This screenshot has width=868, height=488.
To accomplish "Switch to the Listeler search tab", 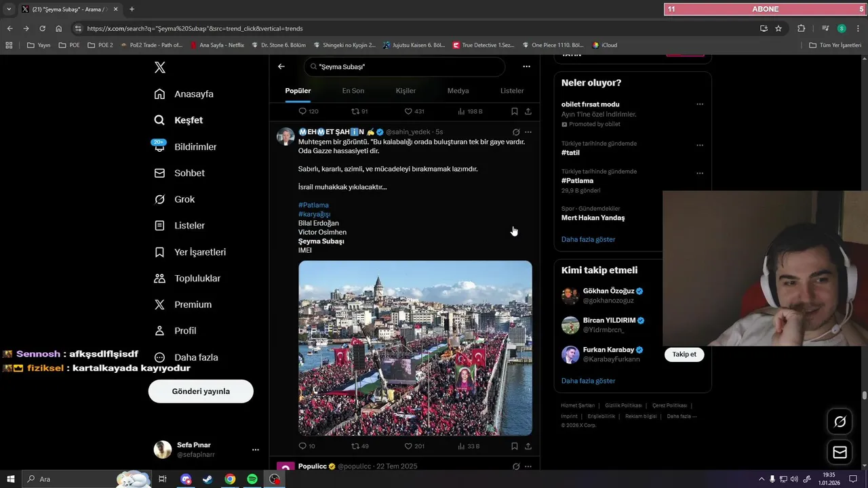I will click(512, 91).
